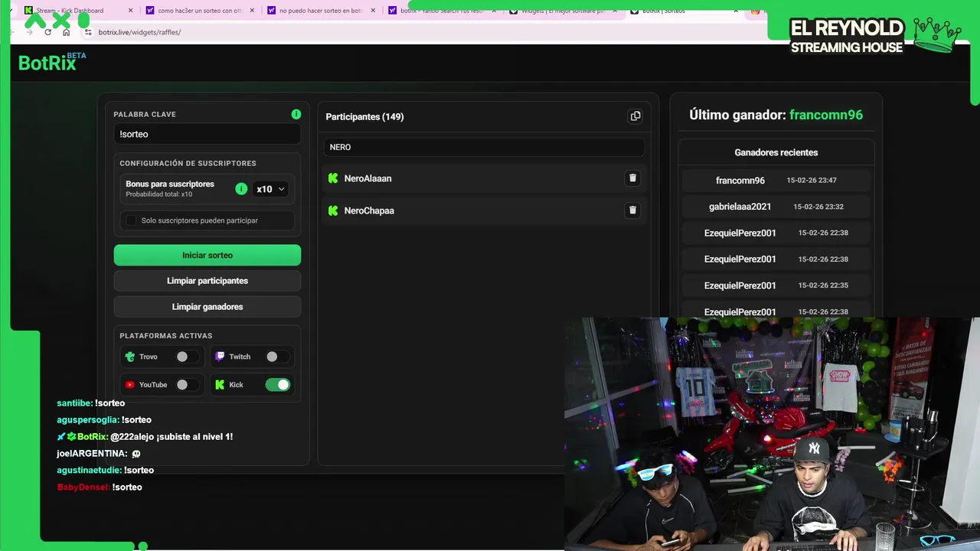Click the 'Ganadores recientes' heading
980x551 pixels.
click(776, 152)
